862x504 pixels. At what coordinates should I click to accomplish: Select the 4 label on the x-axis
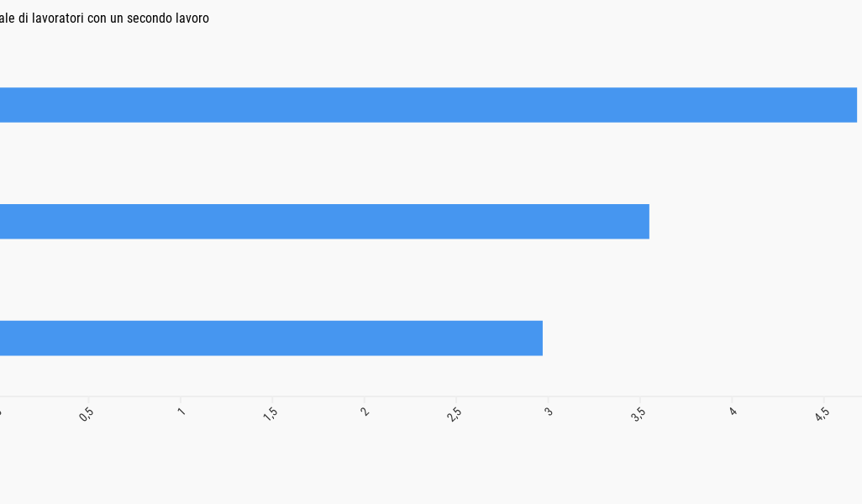[x=732, y=412]
